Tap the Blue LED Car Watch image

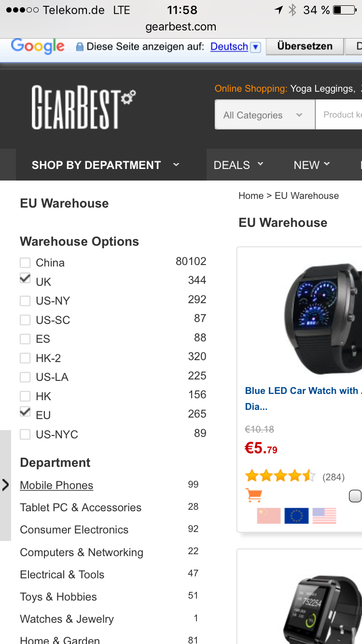(x=322, y=318)
